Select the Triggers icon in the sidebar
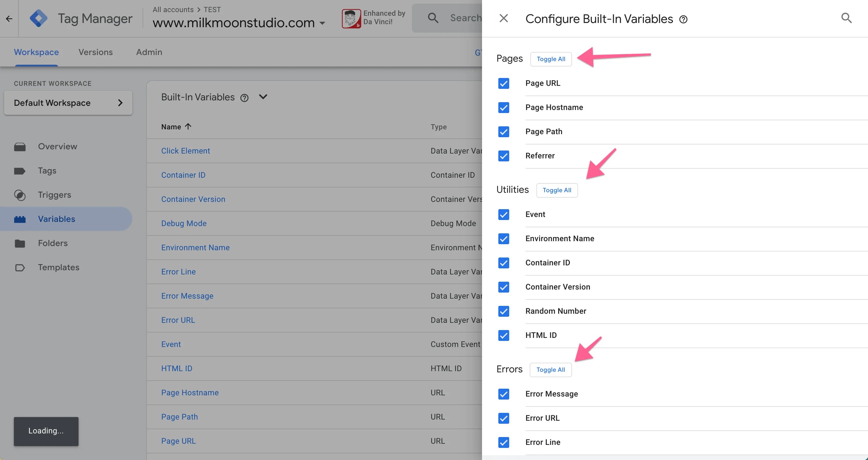 pos(20,195)
